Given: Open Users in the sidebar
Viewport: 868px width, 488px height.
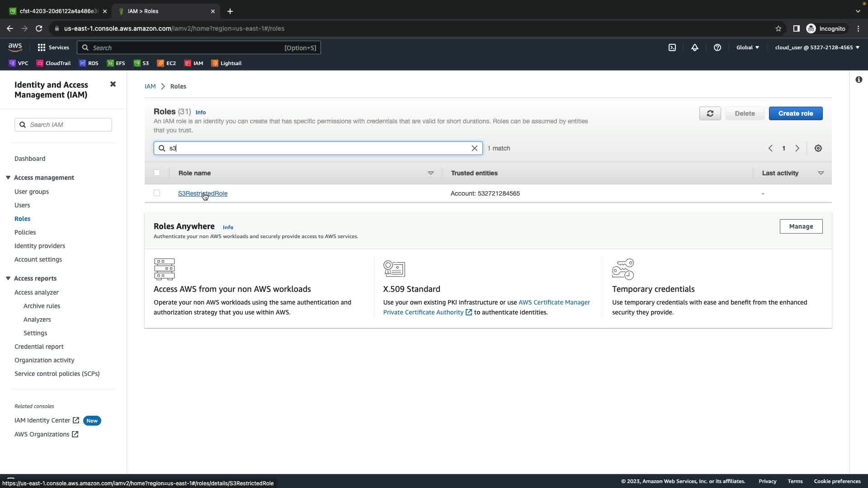Looking at the screenshot, I should 22,205.
